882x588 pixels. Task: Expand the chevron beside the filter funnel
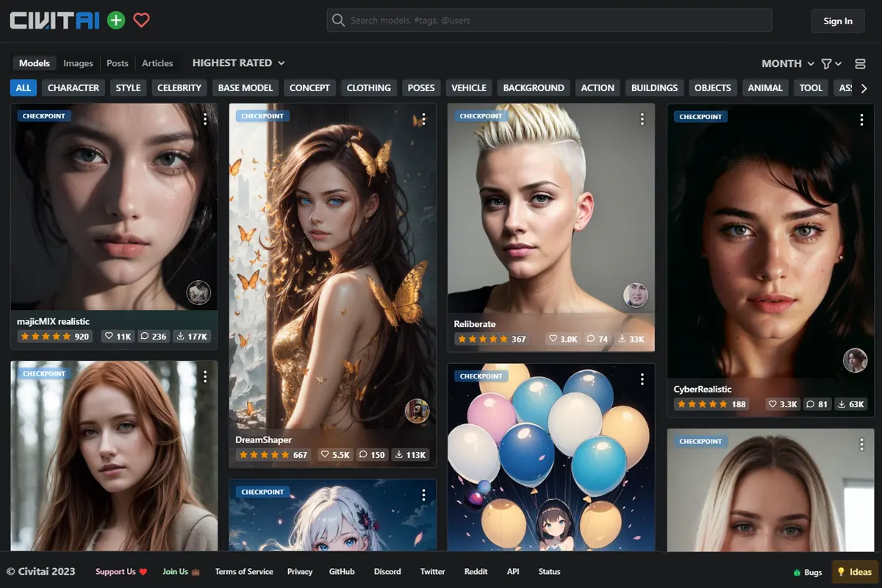839,63
